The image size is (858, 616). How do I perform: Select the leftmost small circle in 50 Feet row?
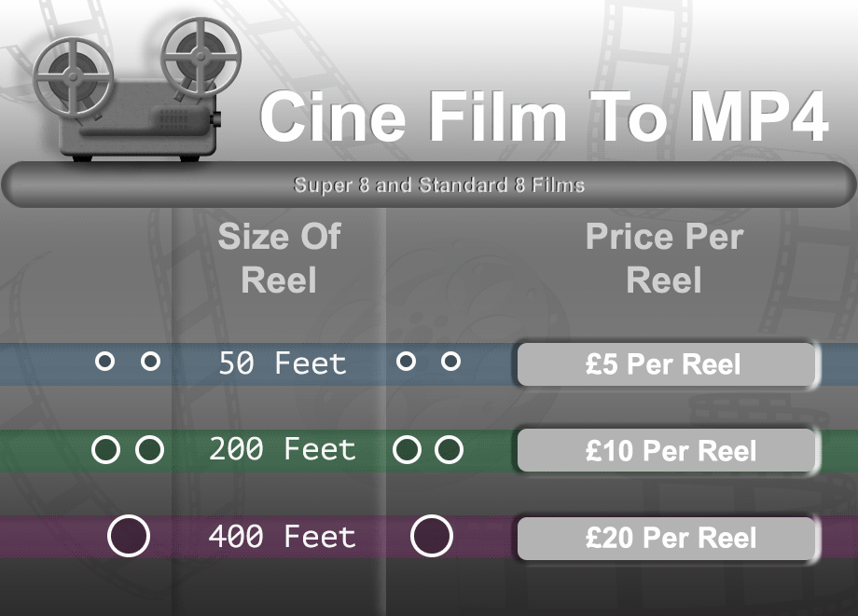click(x=105, y=361)
